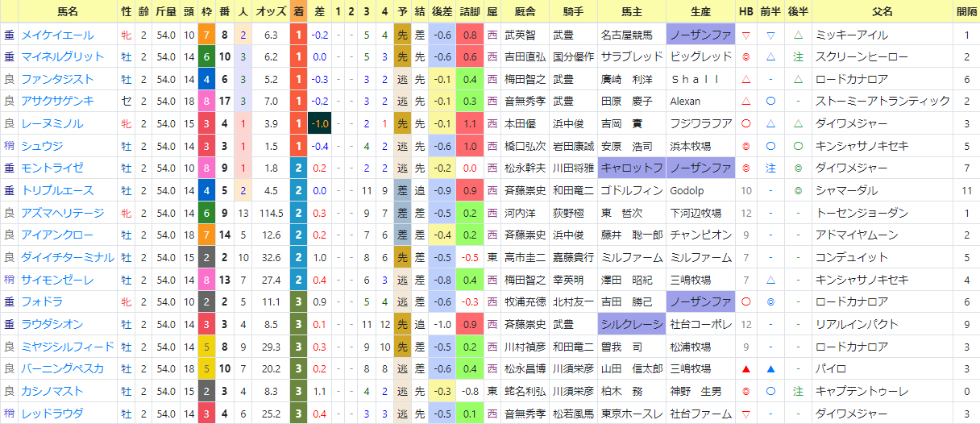Image resolution: width=980 pixels, height=424 pixels.
Task: Click the 詰脚 column header
Action: pyautogui.click(x=470, y=12)
